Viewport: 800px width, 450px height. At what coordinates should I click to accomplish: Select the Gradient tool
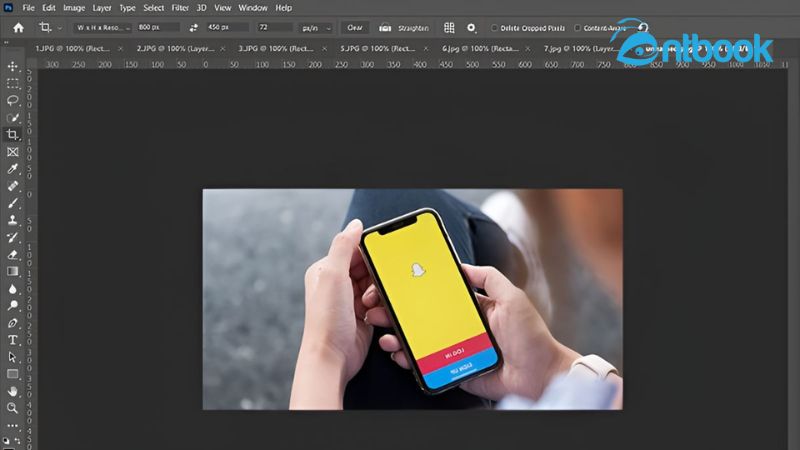12,271
